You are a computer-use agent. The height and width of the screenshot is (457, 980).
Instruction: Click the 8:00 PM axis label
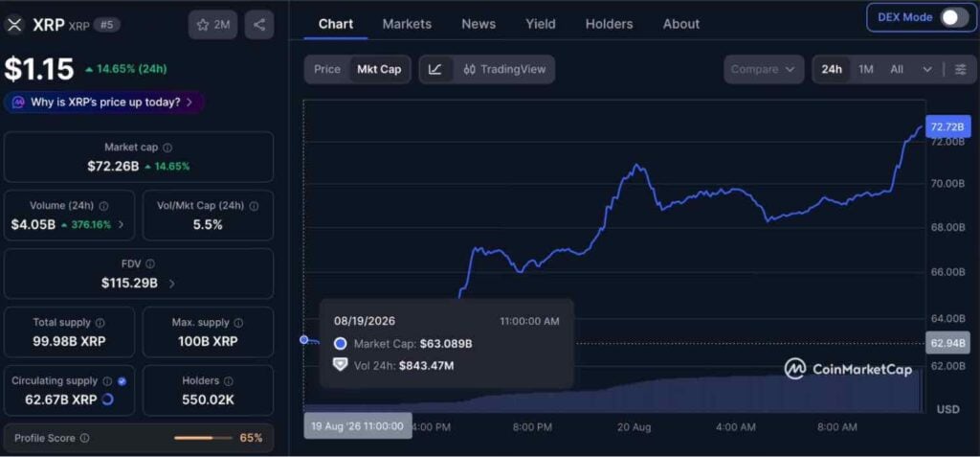click(532, 427)
